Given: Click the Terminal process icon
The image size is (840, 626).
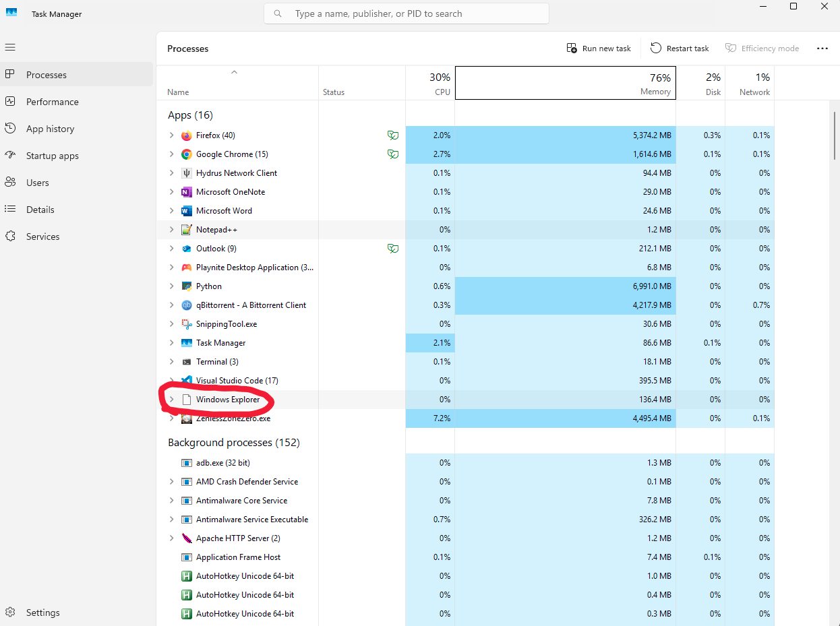Looking at the screenshot, I should click(187, 362).
